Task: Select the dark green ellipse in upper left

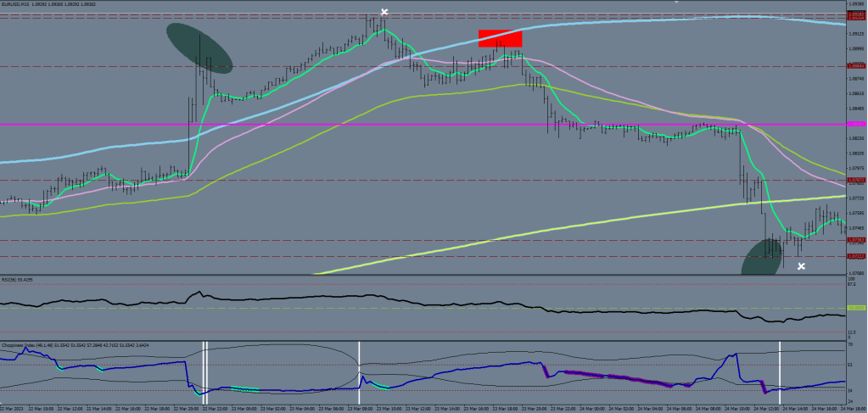Action: coord(199,48)
